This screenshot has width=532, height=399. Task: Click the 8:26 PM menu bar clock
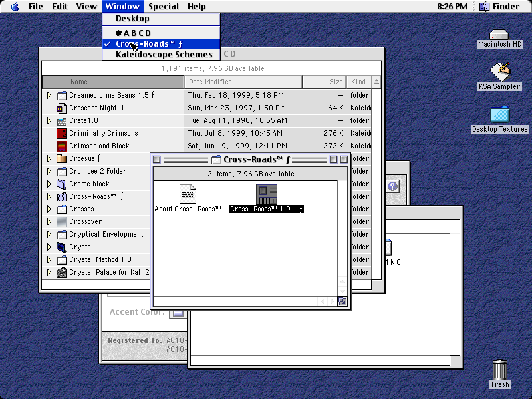[452, 7]
